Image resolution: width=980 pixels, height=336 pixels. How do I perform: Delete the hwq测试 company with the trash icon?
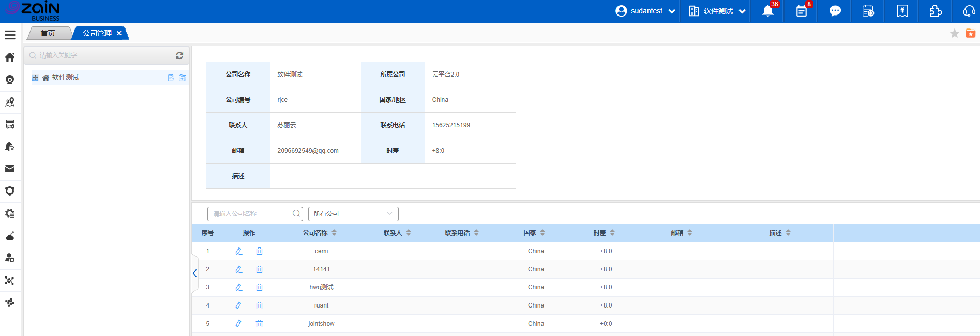(259, 287)
